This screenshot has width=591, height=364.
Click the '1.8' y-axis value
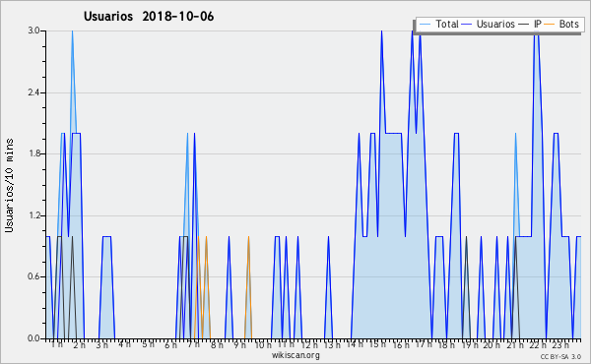click(33, 153)
